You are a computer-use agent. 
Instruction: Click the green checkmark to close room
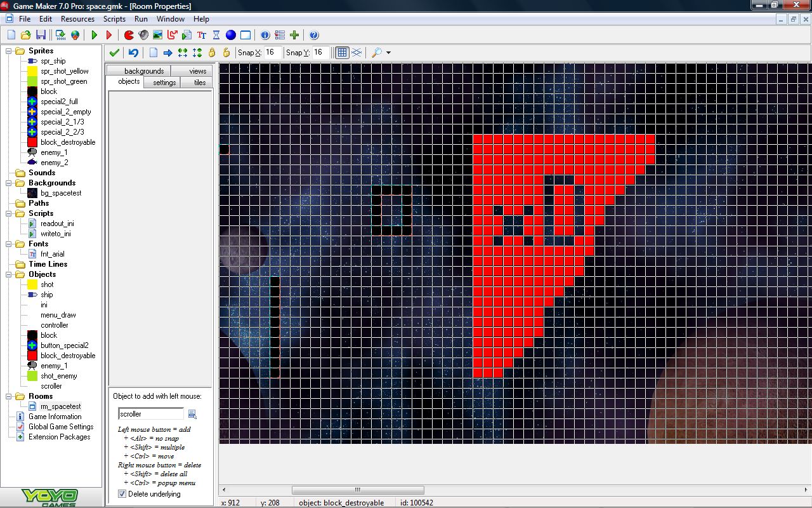[114, 53]
